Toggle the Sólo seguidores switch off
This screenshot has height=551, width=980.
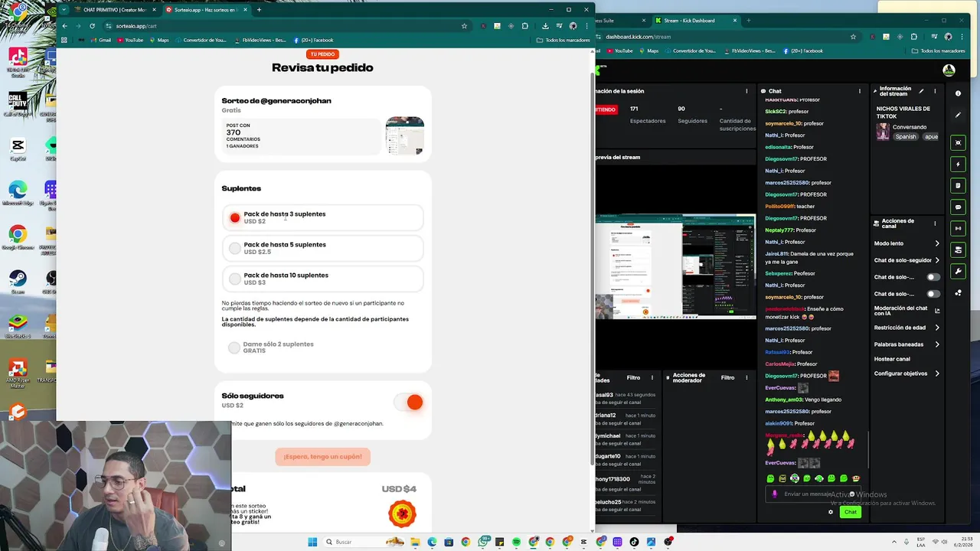click(408, 402)
